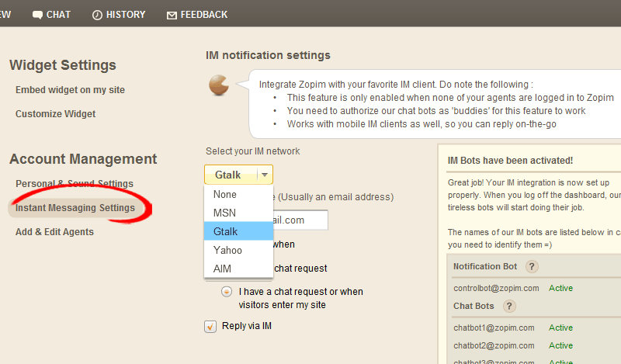
Task: Open the HISTORY tab
Action: click(119, 15)
